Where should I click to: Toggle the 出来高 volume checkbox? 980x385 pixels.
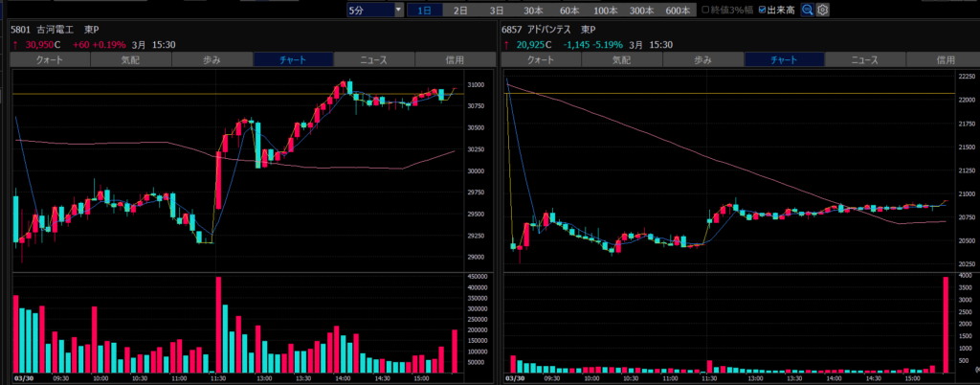click(763, 10)
